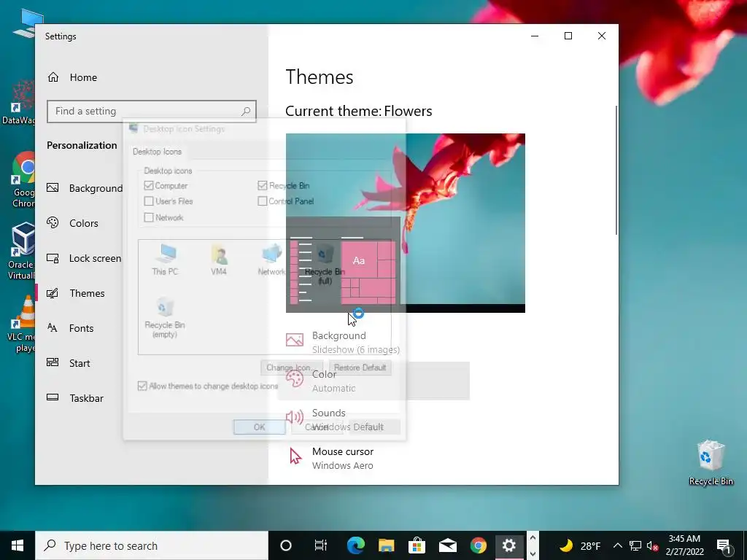This screenshot has width=747, height=560.
Task: Open Colors personalization settings
Action: (x=72, y=223)
